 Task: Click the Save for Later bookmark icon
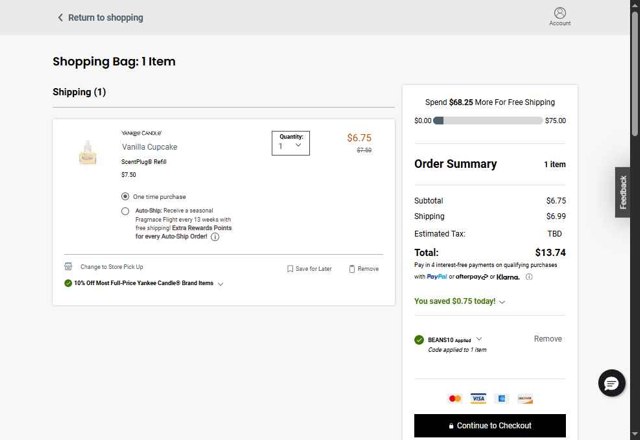click(290, 269)
